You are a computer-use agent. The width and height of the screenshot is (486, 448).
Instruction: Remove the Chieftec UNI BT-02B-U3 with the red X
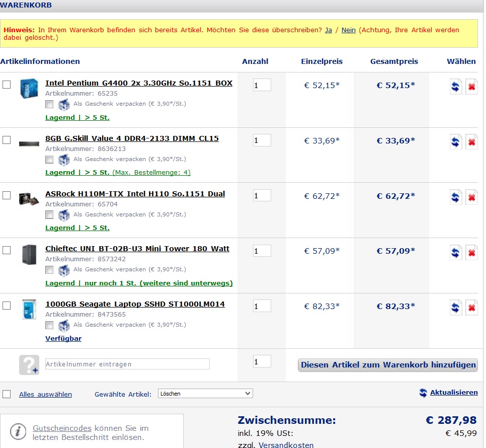point(471,252)
